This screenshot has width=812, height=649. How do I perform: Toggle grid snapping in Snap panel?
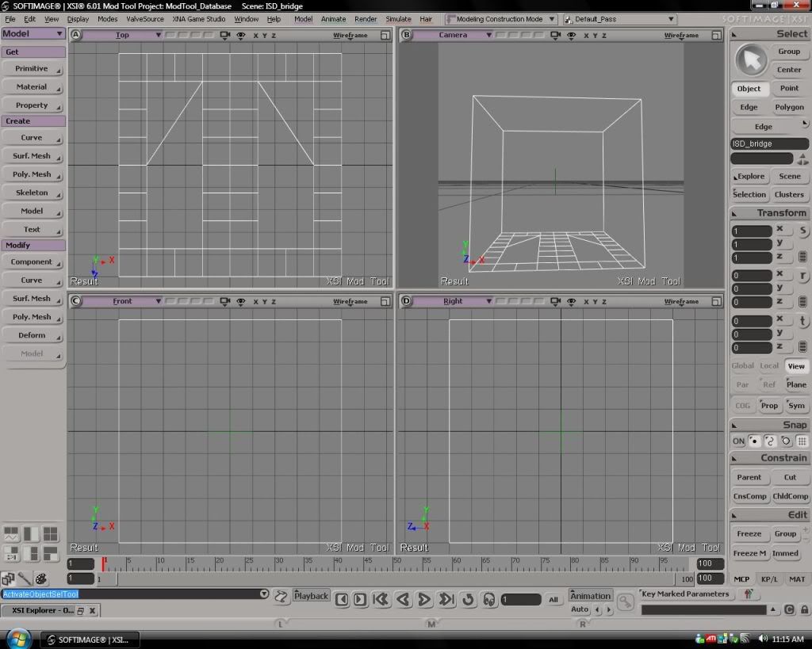802,441
